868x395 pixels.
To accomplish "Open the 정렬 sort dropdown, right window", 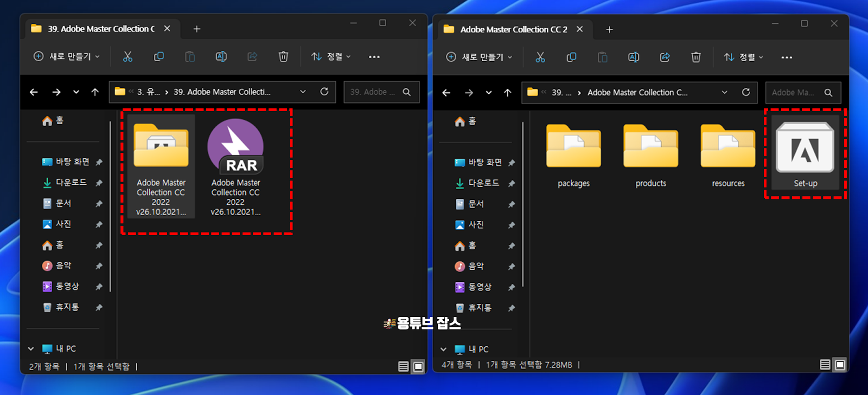I will [744, 57].
